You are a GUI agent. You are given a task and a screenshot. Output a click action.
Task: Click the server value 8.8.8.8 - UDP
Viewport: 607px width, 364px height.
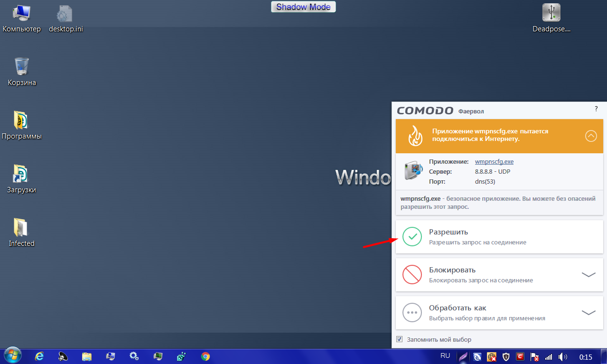pyautogui.click(x=493, y=171)
